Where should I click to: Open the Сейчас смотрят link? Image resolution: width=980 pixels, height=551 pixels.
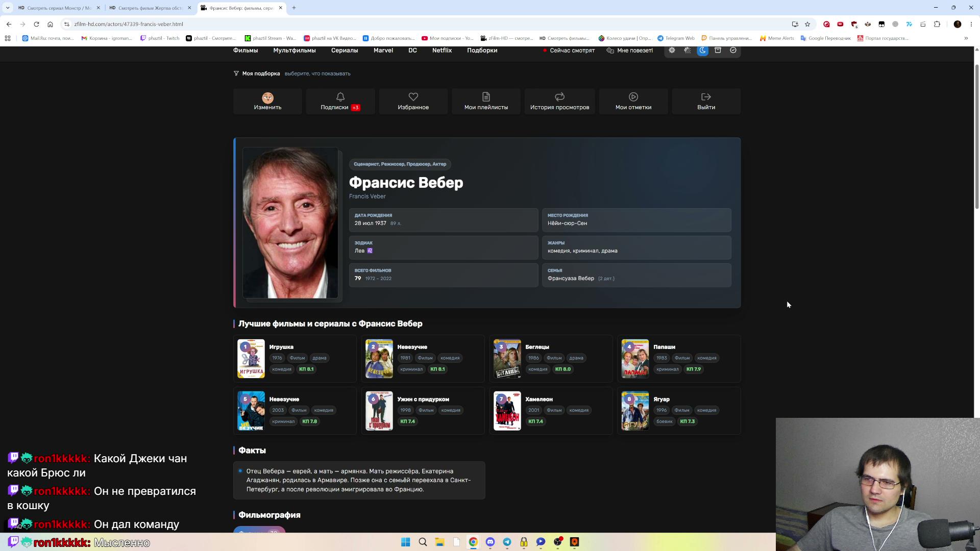point(569,51)
